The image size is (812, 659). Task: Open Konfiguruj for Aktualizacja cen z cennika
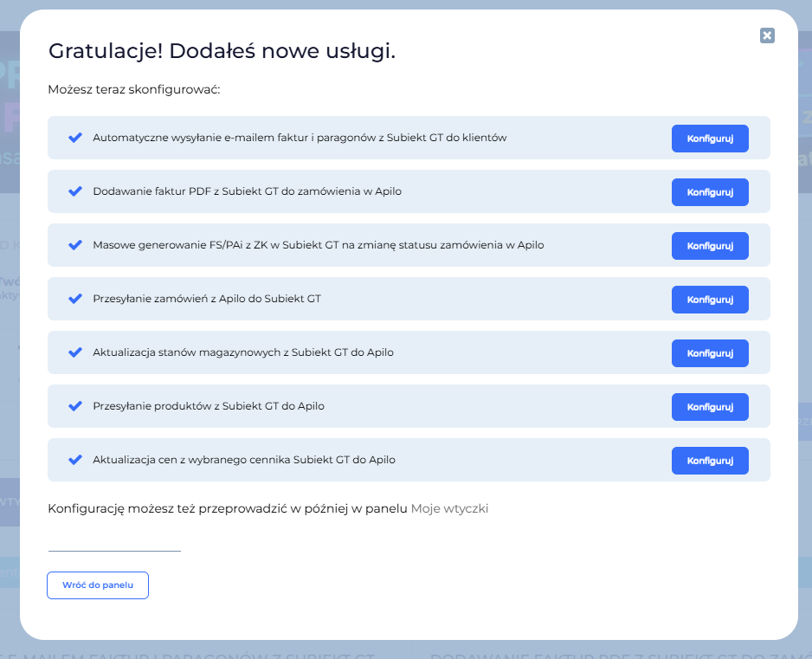click(710, 461)
